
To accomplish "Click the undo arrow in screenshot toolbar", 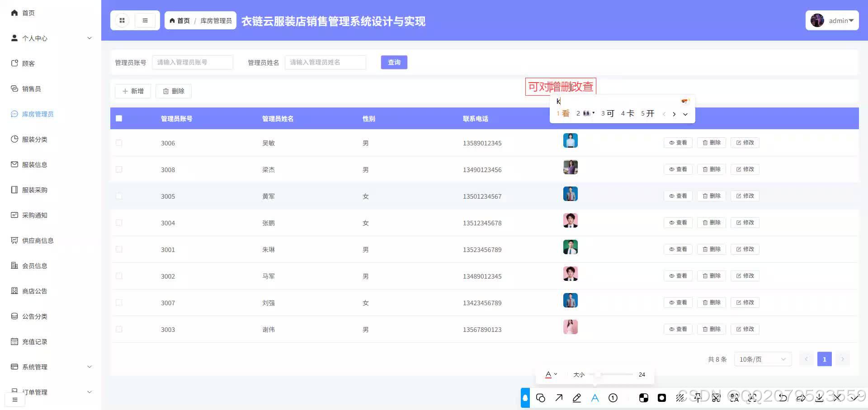I will click(783, 398).
